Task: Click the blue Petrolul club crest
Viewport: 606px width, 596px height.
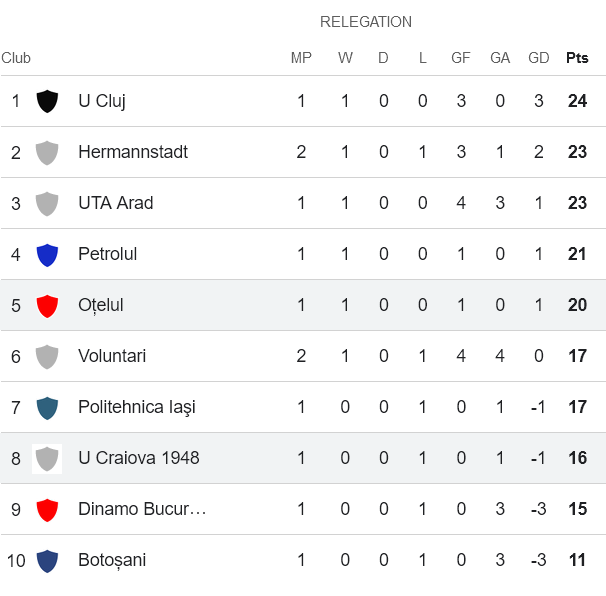Action: click(47, 254)
